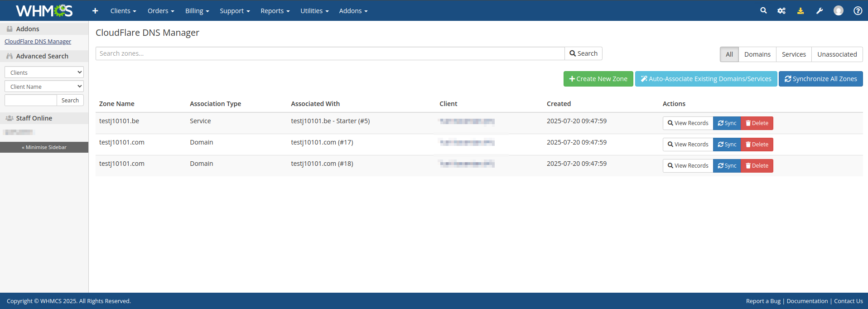Delete the testj10101.com (#18) zone
868x309 pixels.
(x=757, y=166)
